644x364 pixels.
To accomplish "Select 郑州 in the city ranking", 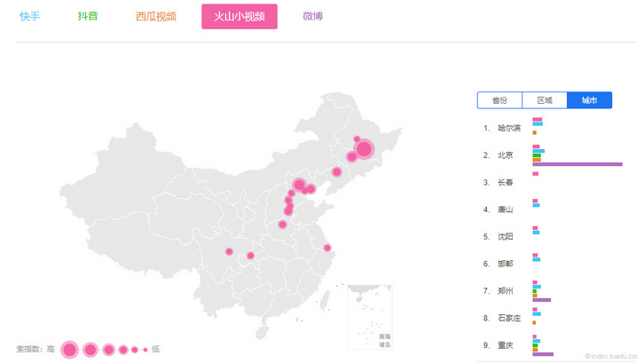I will point(506,291).
